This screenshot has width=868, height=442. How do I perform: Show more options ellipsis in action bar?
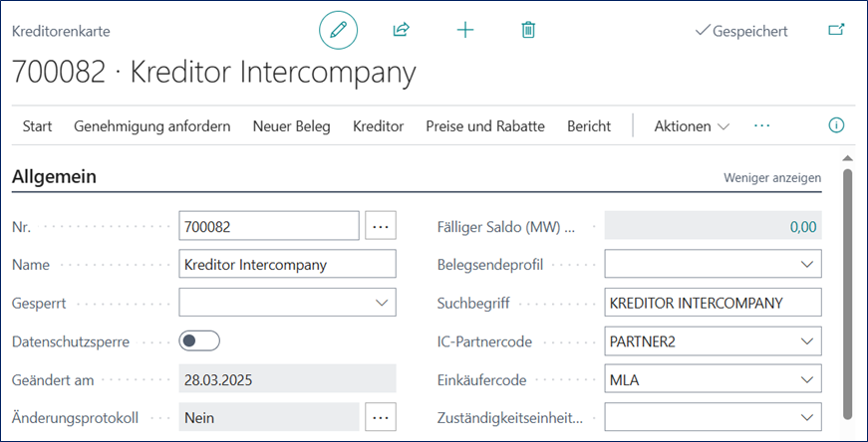[x=762, y=125]
